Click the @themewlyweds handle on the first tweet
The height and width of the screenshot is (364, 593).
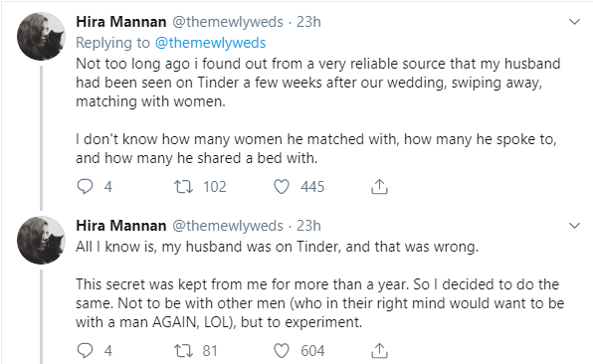(x=228, y=22)
